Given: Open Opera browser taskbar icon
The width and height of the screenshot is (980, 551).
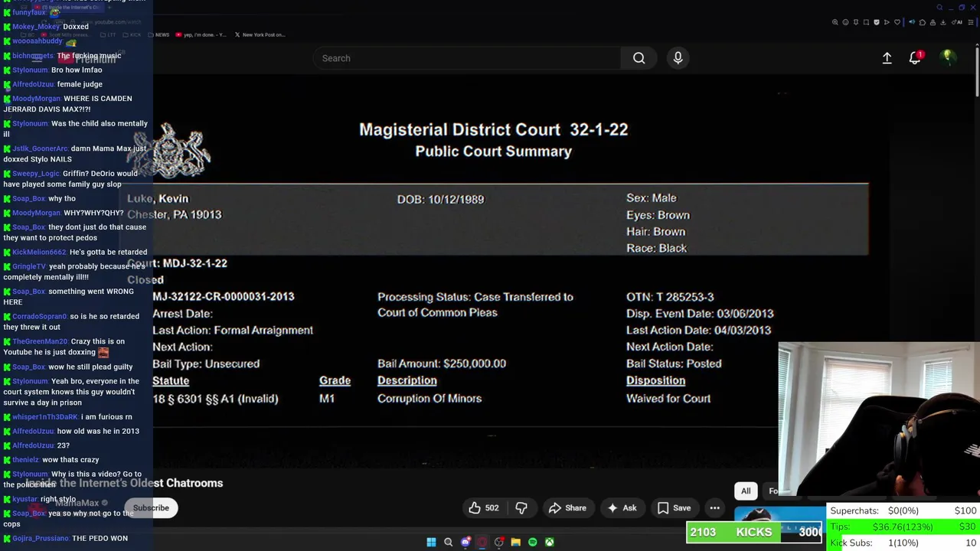Looking at the screenshot, I should click(482, 542).
